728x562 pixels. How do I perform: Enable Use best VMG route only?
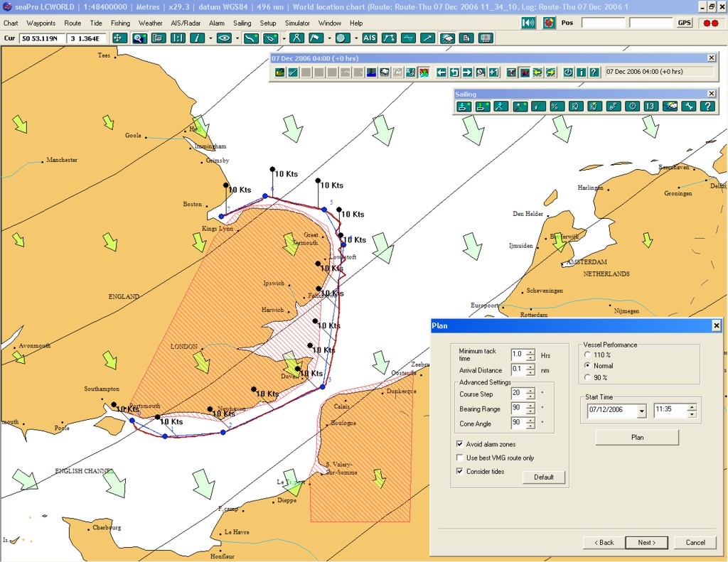click(459, 458)
